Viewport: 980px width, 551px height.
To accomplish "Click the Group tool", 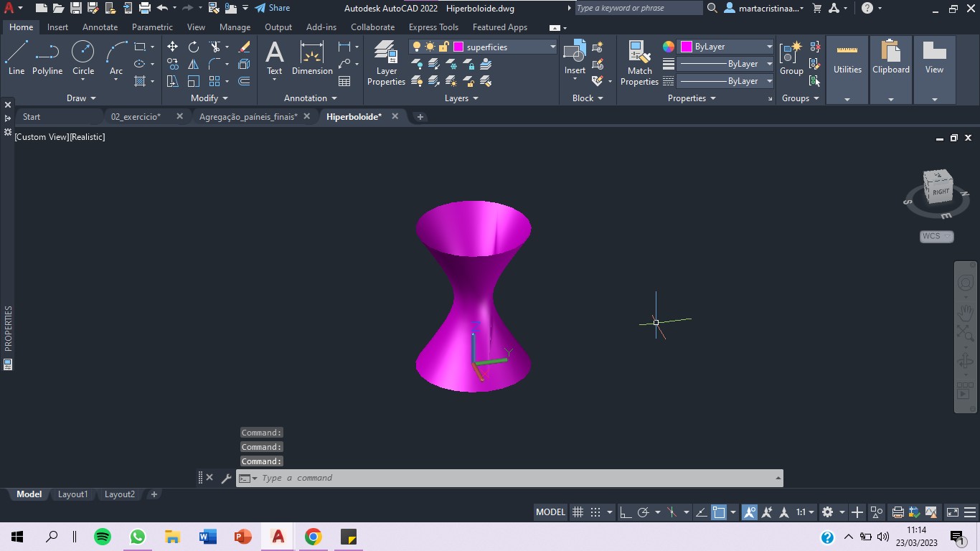I will [791, 58].
